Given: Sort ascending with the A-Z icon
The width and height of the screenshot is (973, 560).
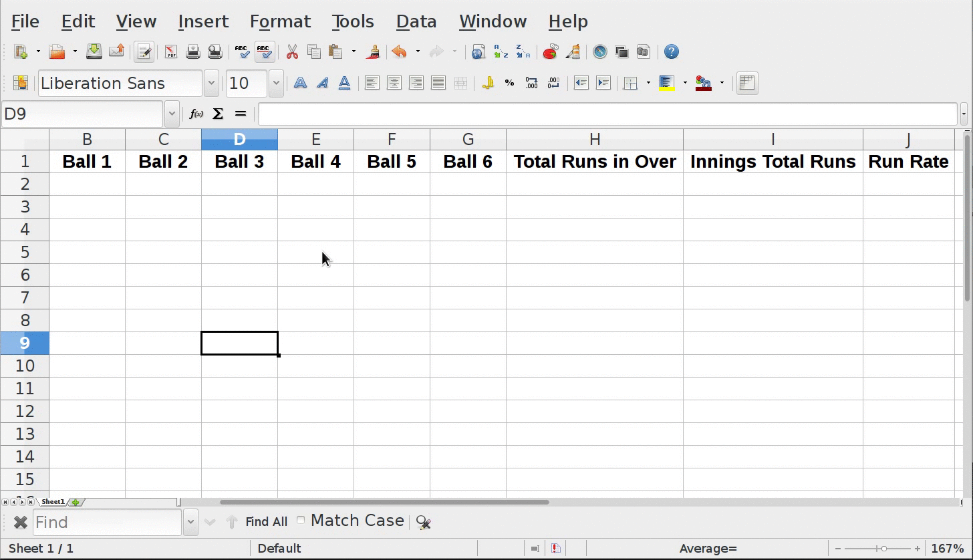Looking at the screenshot, I should click(501, 52).
